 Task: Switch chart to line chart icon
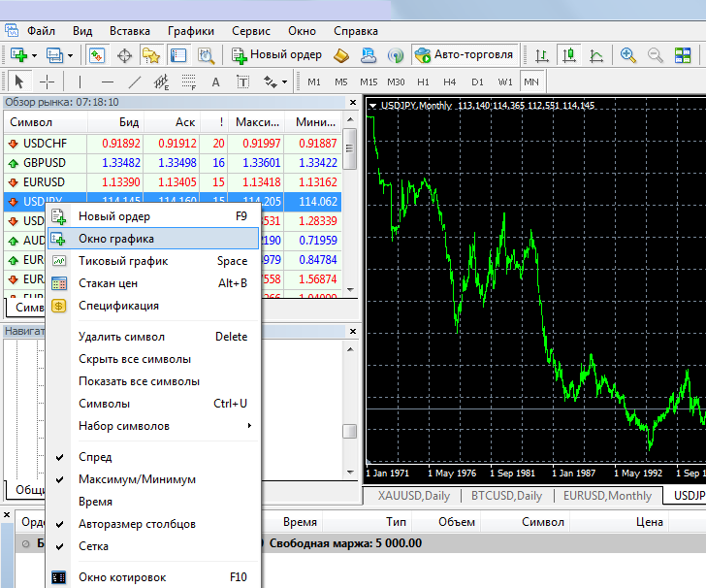[x=594, y=55]
